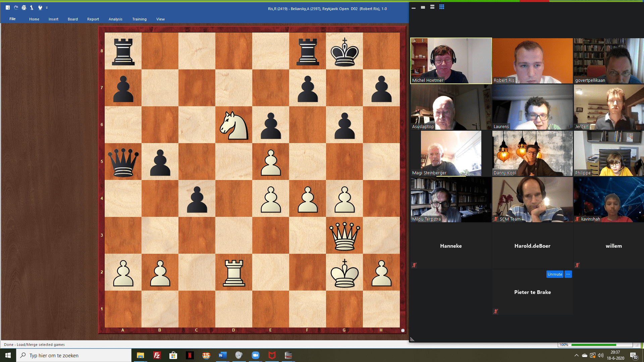The image size is (644, 362).
Task: Switch Zoom to gallery grid view
Action: (x=442, y=7)
